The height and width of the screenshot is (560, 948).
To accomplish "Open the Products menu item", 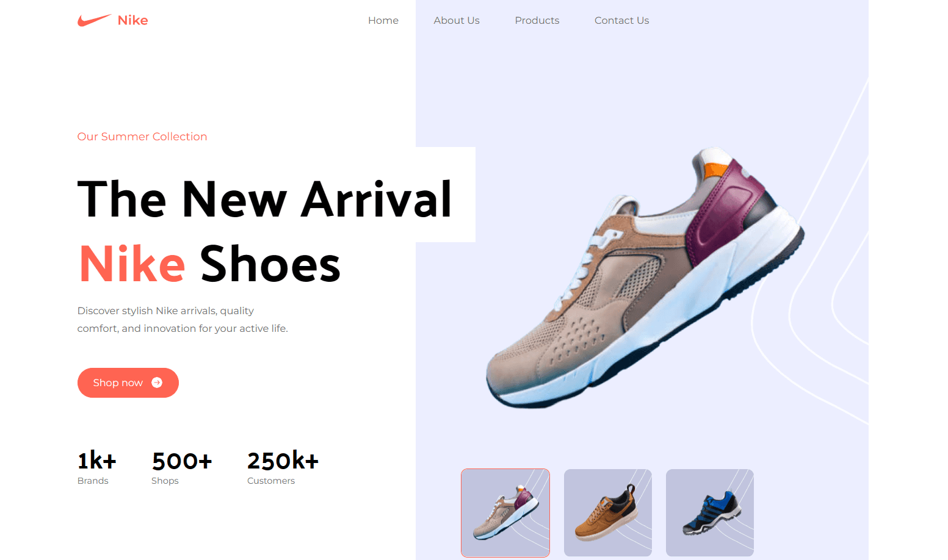I will coord(537,20).
